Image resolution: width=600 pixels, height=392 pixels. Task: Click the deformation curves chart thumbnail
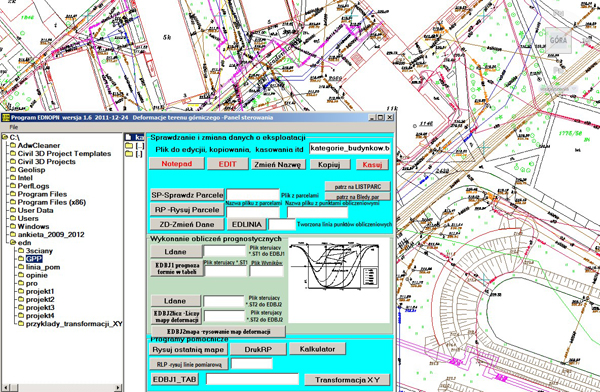tap(335, 266)
